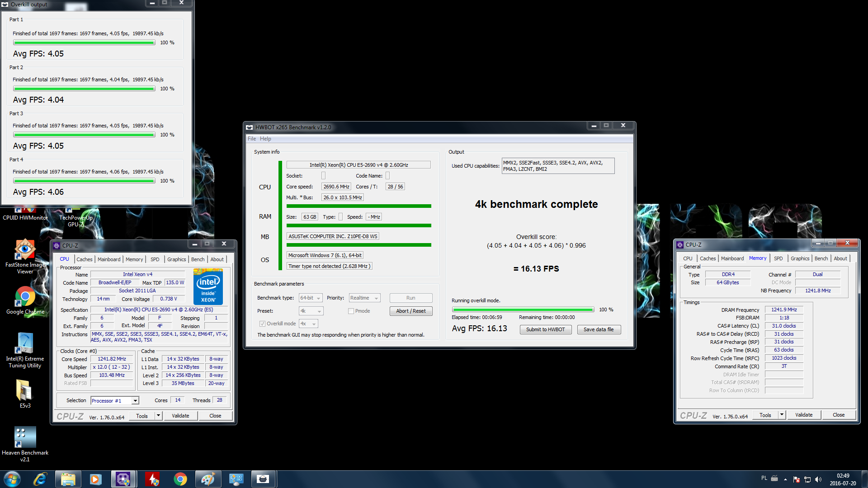Click Submit to HWBOT button
This screenshot has height=488, width=868.
click(545, 329)
